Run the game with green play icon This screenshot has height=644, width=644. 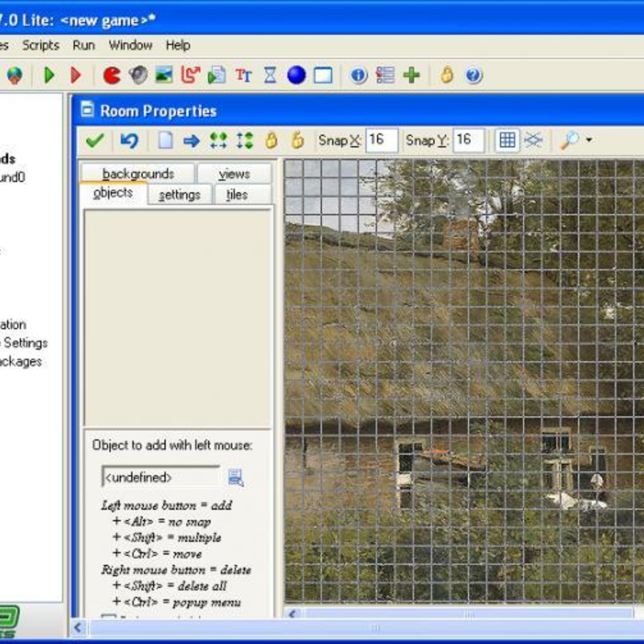click(49, 75)
